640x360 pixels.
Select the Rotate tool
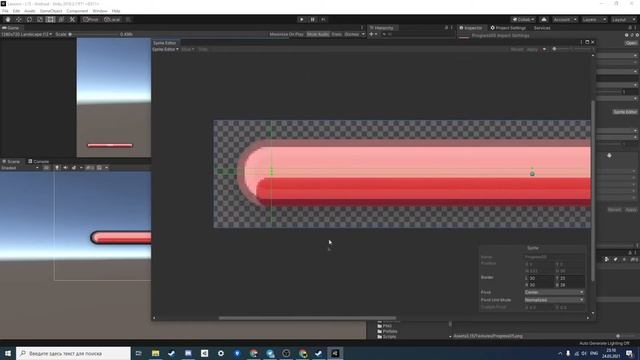29,19
